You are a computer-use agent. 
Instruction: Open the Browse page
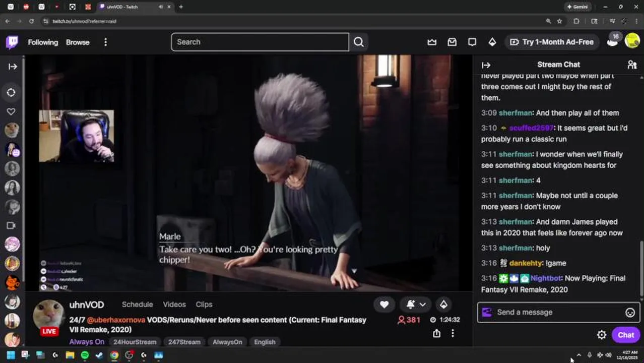tap(78, 42)
